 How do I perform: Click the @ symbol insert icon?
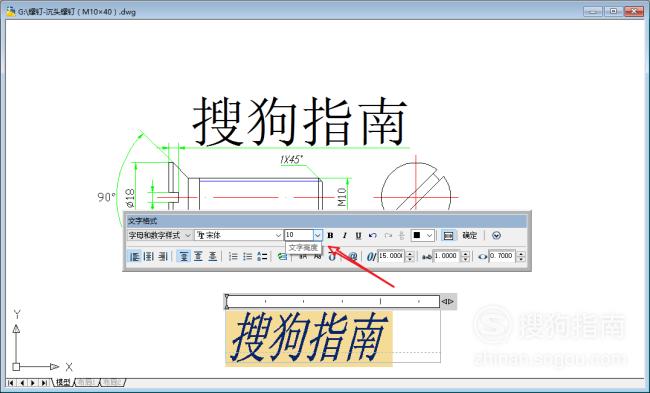353,257
